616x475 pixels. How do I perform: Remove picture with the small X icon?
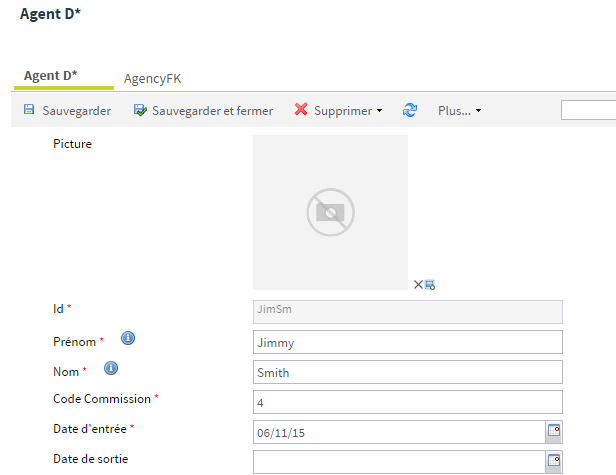pos(419,285)
